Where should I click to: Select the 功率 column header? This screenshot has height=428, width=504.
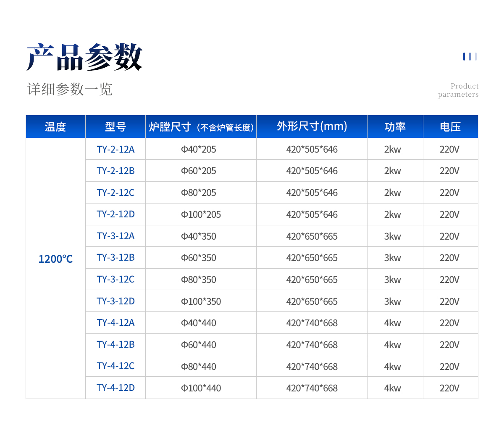(x=395, y=127)
